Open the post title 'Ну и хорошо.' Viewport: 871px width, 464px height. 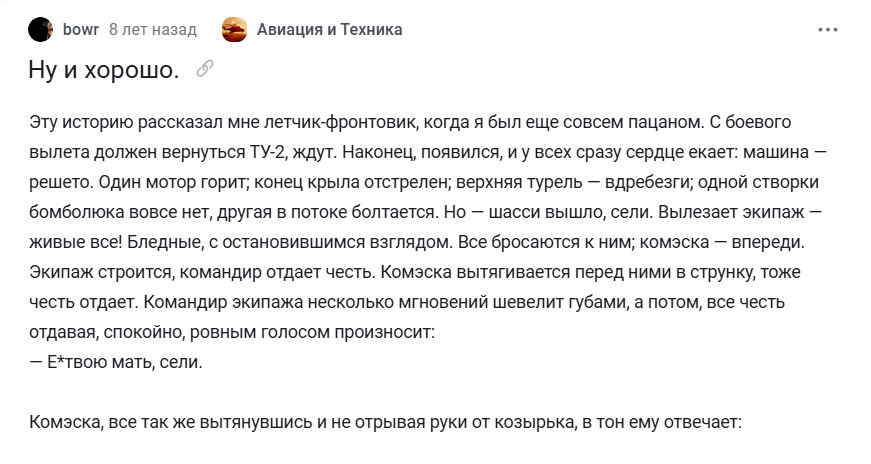coord(104,69)
